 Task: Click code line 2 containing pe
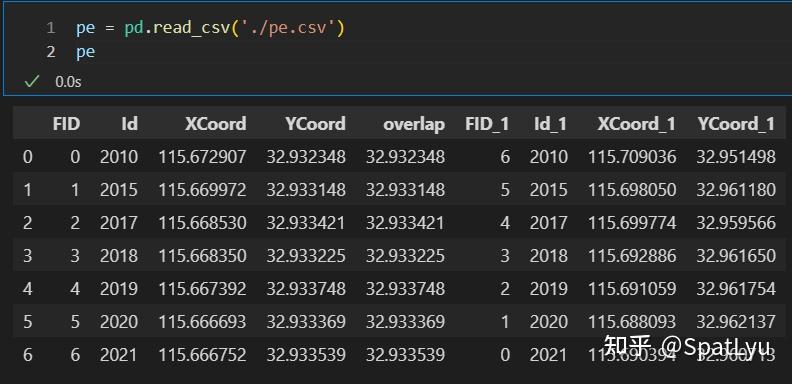tap(85, 52)
